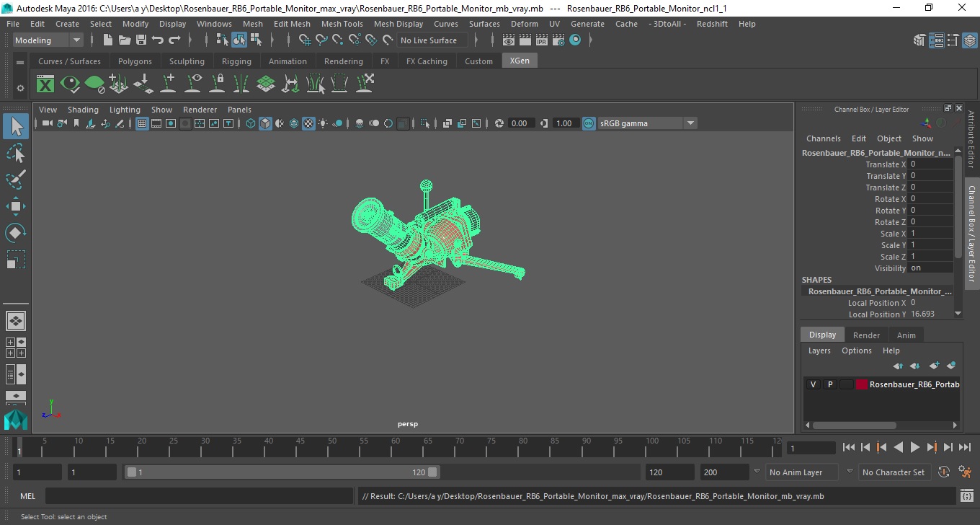Click the Open Scene folder icon
Screen dimensions: 980x525
[x=125, y=40]
